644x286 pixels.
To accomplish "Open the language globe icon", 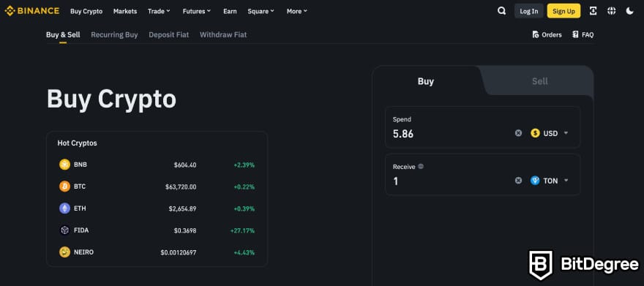I will click(x=612, y=11).
